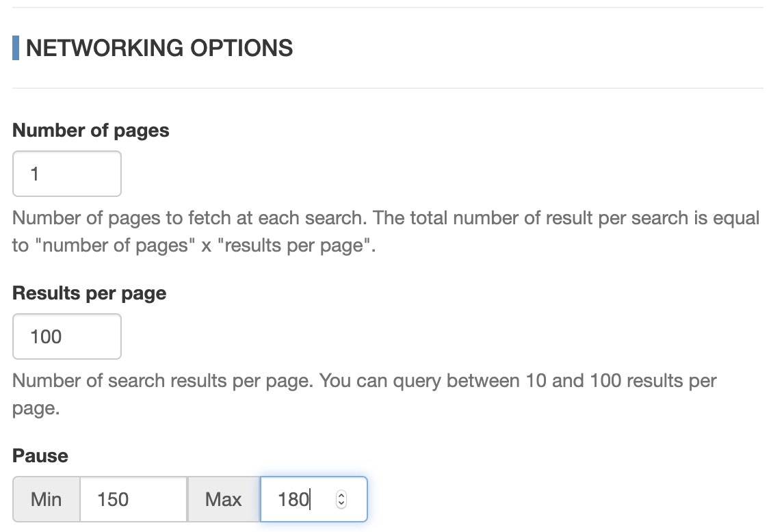Viewport: 784px width, 532px height.
Task: Click the text "10 and 100 results per"
Action: click(x=621, y=381)
